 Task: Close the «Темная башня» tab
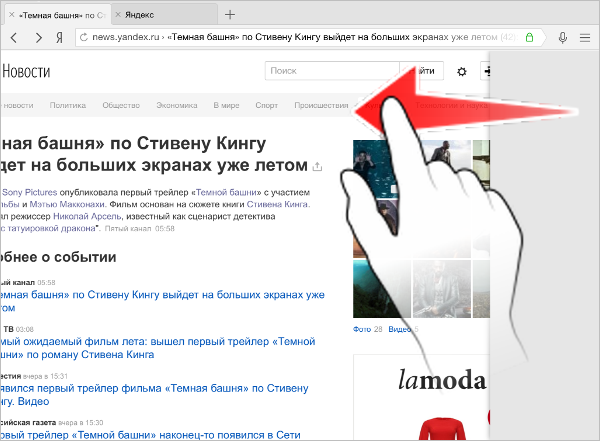(x=11, y=15)
